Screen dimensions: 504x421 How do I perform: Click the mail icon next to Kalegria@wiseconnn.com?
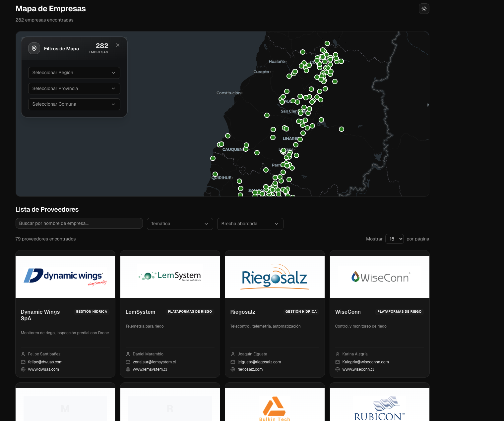pyautogui.click(x=338, y=362)
